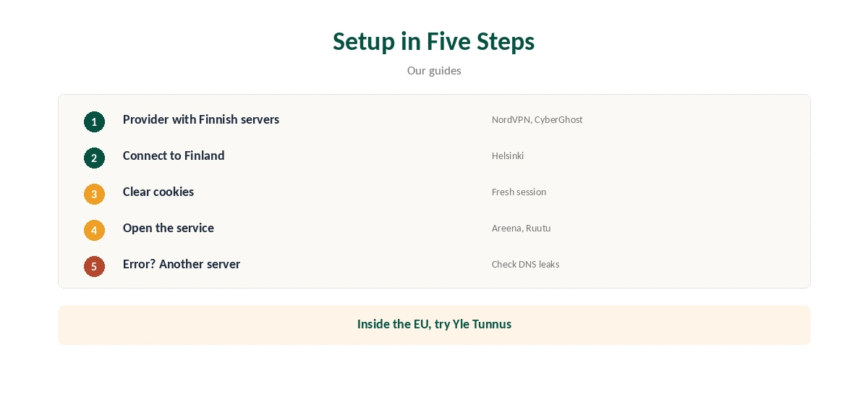Image resolution: width=868 pixels, height=405 pixels.
Task: Click the orange step 3 badge
Action: pos(94,194)
